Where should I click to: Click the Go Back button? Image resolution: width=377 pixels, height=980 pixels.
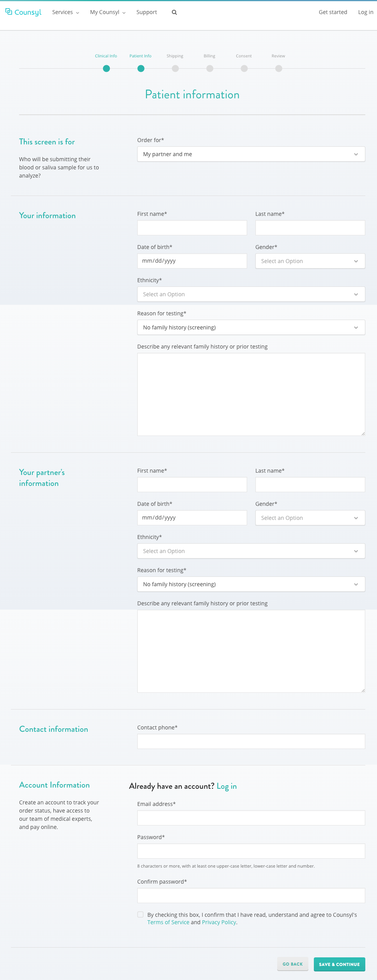pos(293,964)
